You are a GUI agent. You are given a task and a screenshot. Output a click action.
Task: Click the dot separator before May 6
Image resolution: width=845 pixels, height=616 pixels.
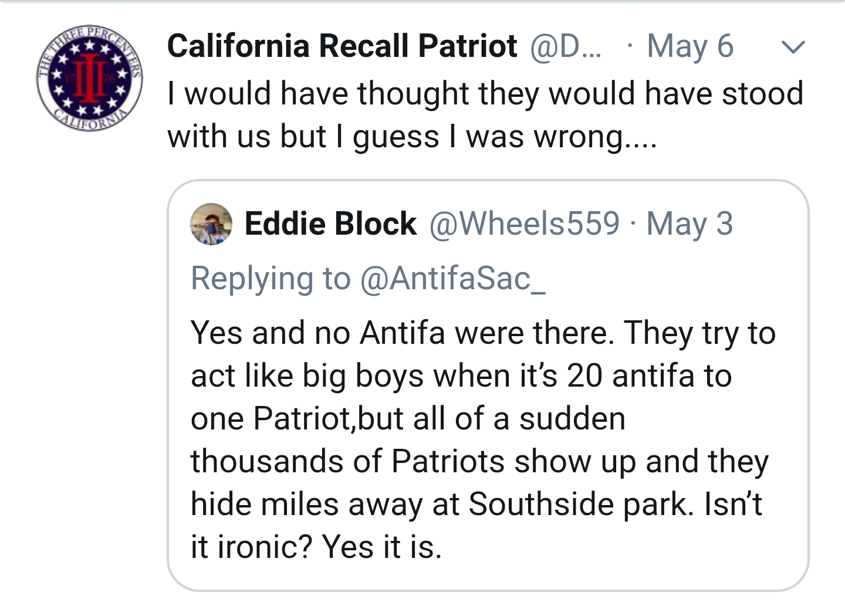point(630,46)
